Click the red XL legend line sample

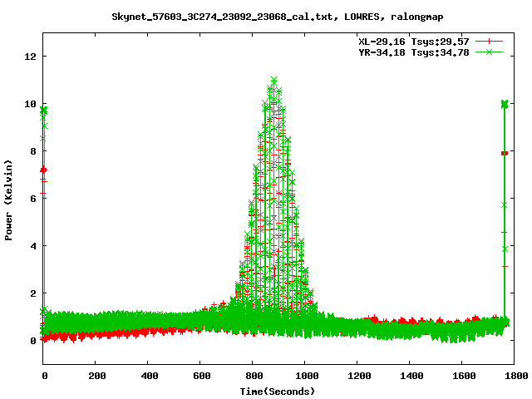(x=489, y=42)
